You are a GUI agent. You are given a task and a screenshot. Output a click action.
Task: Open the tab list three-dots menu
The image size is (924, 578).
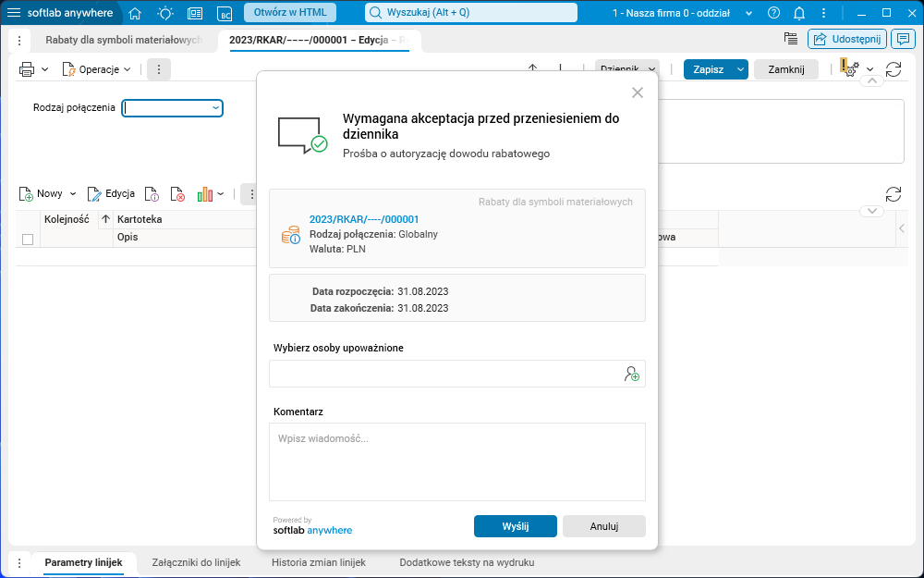(x=19, y=40)
